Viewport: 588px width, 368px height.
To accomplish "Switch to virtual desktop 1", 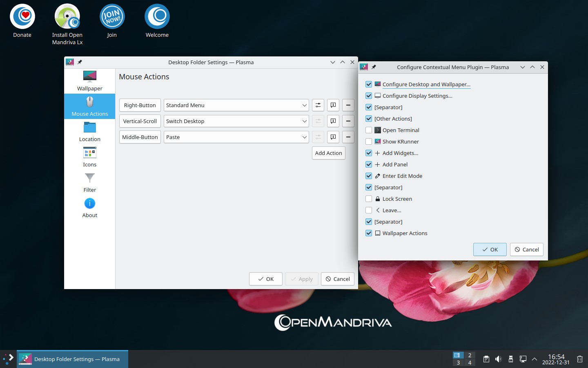I will tap(458, 355).
